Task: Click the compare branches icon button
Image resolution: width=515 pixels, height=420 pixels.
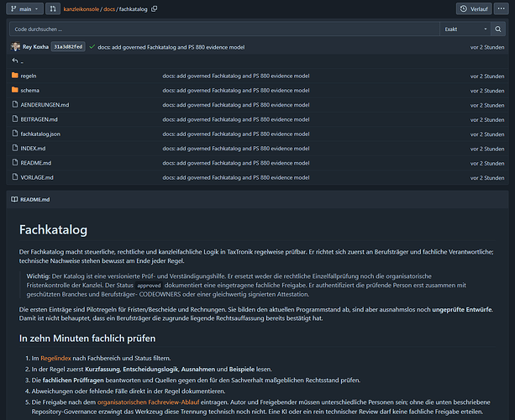Action: pos(53,9)
